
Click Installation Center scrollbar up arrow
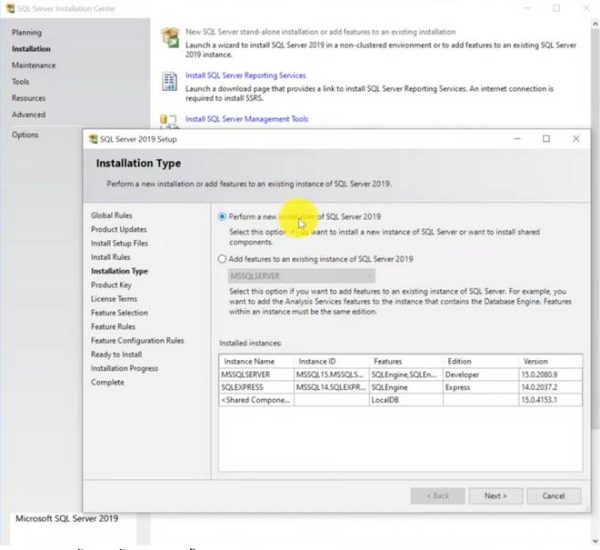(595, 24)
